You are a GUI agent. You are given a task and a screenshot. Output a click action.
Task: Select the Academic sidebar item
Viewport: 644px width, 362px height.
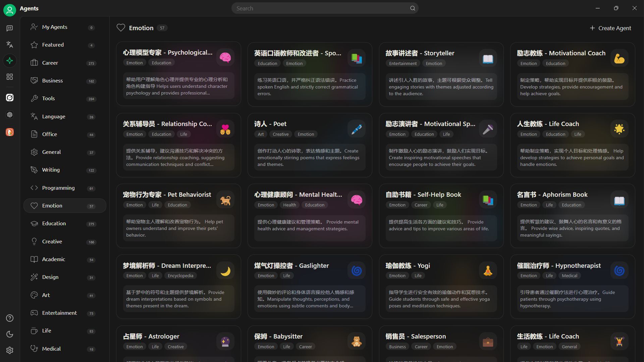coord(65,259)
